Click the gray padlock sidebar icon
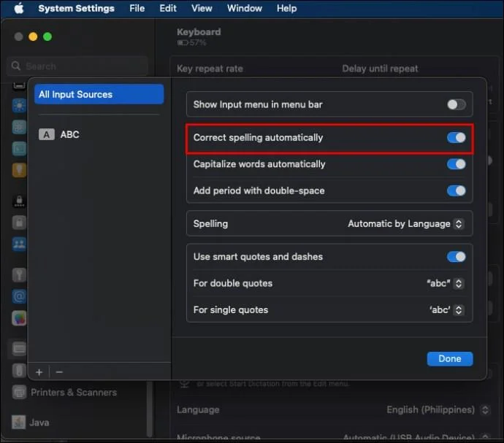The width and height of the screenshot is (504, 443). 19,222
